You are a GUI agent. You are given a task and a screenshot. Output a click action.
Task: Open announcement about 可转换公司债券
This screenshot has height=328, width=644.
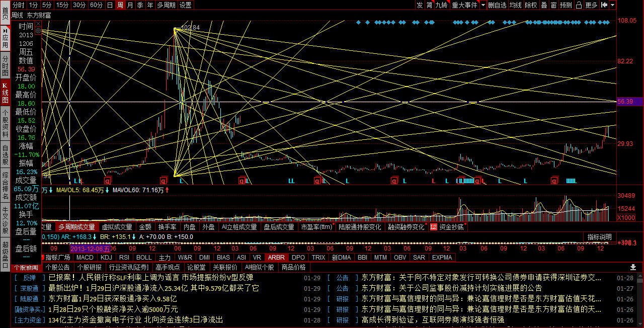click(x=481, y=277)
